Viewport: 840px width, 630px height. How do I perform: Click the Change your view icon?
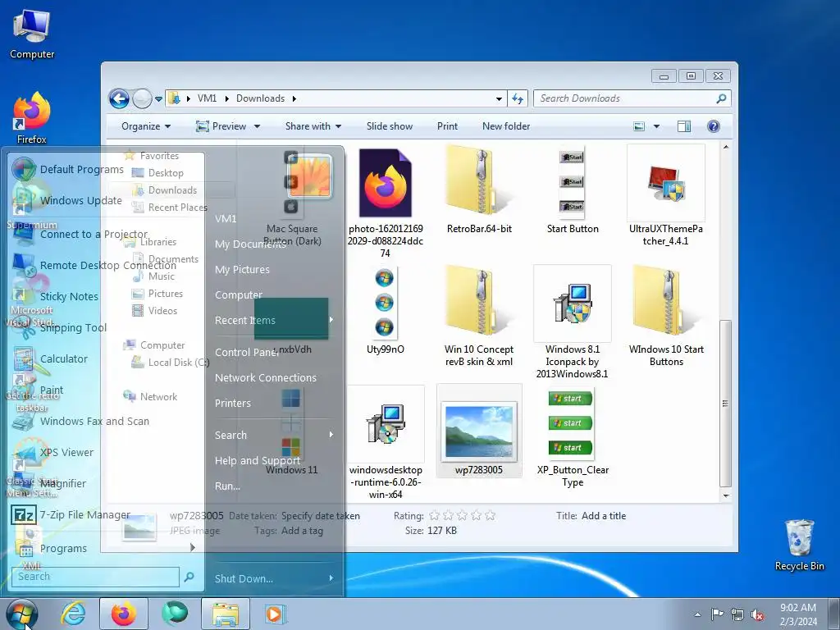(639, 126)
